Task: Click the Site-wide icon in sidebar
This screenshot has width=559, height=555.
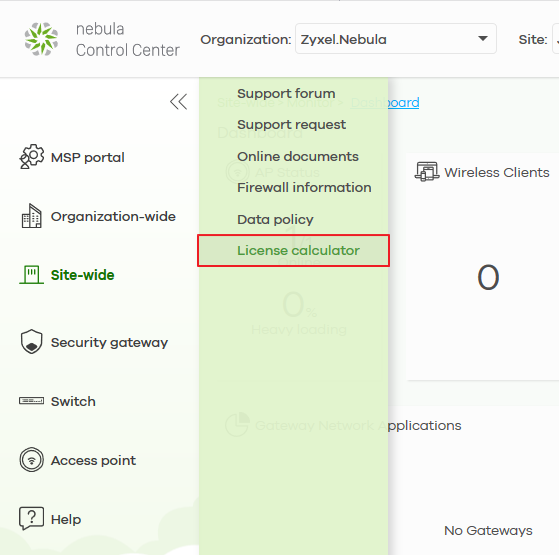Action: point(31,274)
